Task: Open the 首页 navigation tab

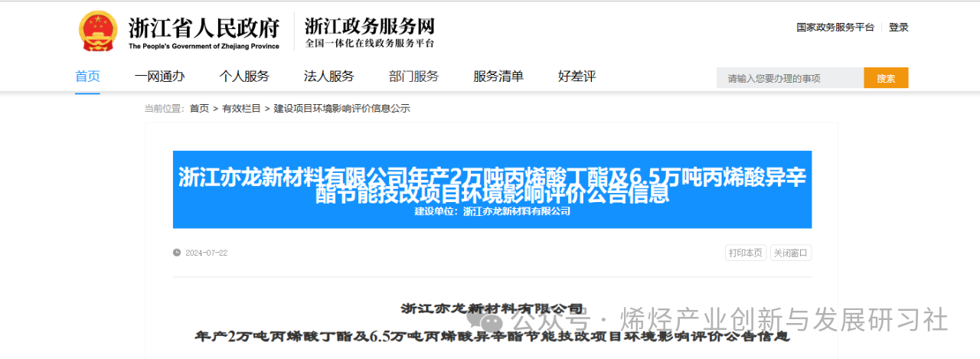Action: click(x=87, y=76)
